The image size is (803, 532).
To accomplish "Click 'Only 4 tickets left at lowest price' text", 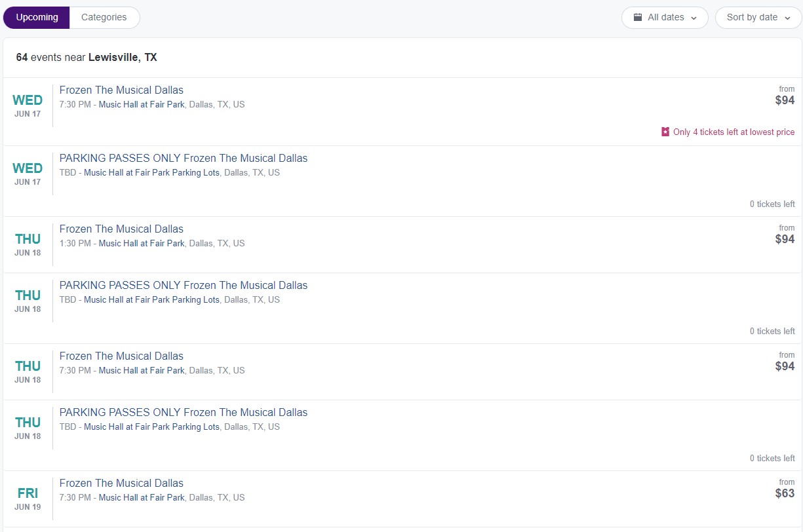I will [734, 132].
